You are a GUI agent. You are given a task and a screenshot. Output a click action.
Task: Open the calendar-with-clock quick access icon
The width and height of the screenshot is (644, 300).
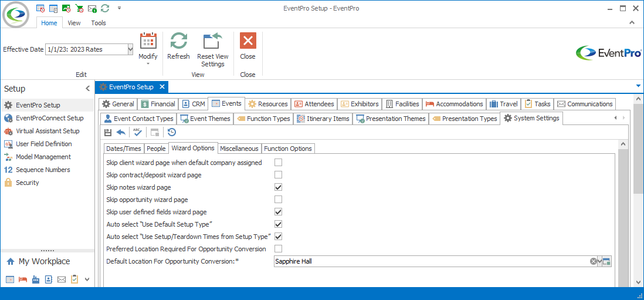tap(40, 8)
